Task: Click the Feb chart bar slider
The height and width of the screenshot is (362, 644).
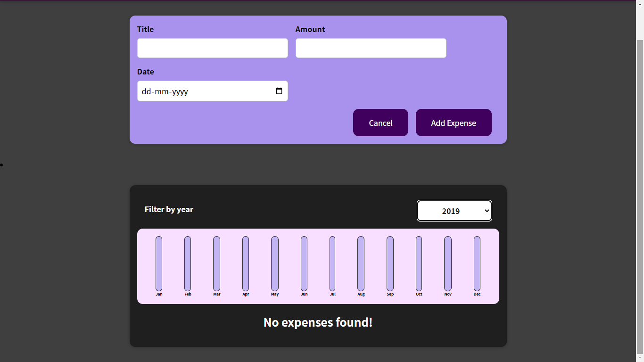Action: coord(188,264)
